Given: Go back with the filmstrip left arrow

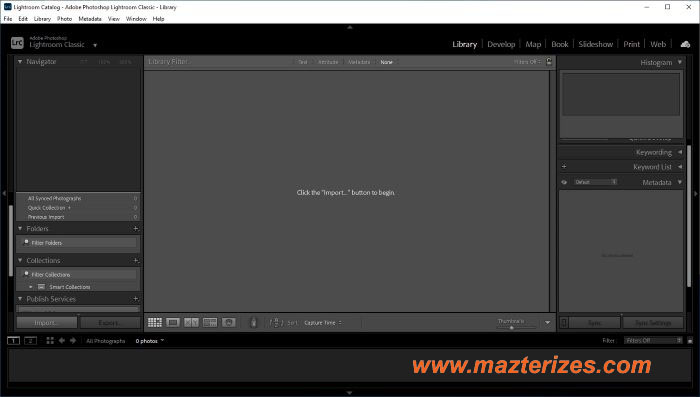Looking at the screenshot, I should [x=62, y=340].
